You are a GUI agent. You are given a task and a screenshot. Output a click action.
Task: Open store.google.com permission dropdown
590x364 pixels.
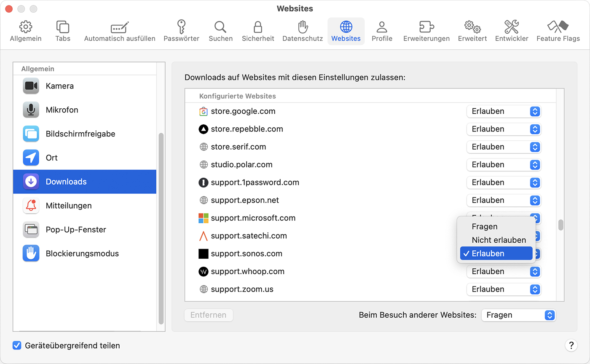click(x=504, y=112)
